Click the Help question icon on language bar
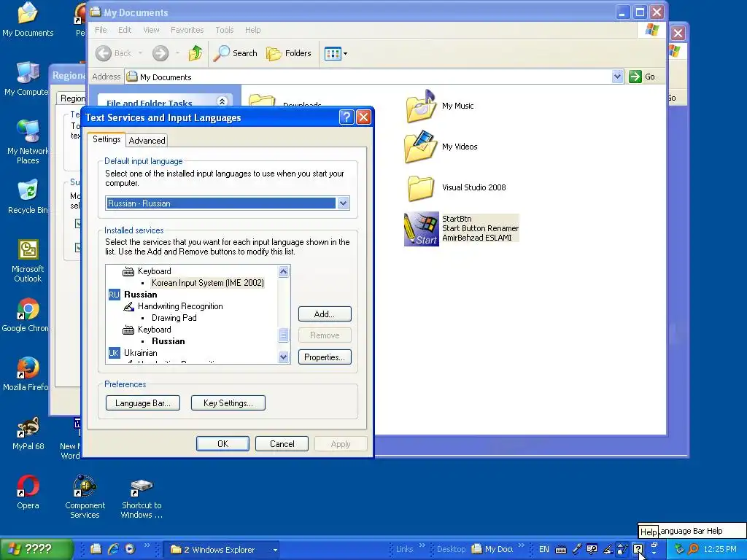The width and height of the screenshot is (747, 560). pyautogui.click(x=638, y=549)
